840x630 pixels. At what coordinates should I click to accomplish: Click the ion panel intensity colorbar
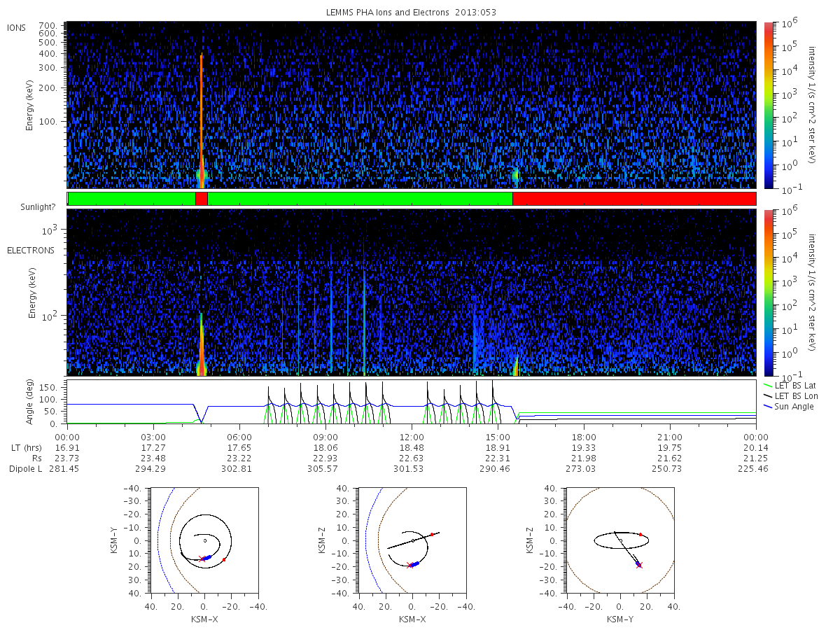click(x=768, y=105)
